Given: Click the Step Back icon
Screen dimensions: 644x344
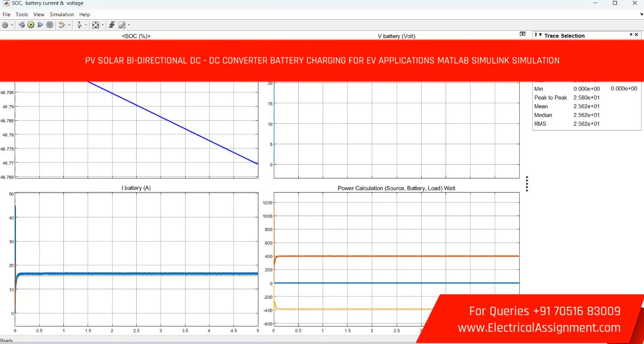Looking at the screenshot, I should [21, 25].
